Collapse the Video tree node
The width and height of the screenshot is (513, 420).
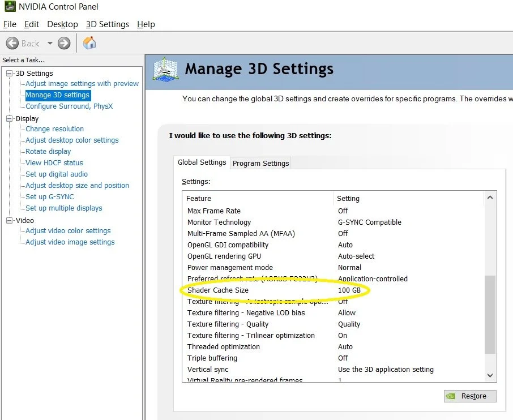pos(10,220)
